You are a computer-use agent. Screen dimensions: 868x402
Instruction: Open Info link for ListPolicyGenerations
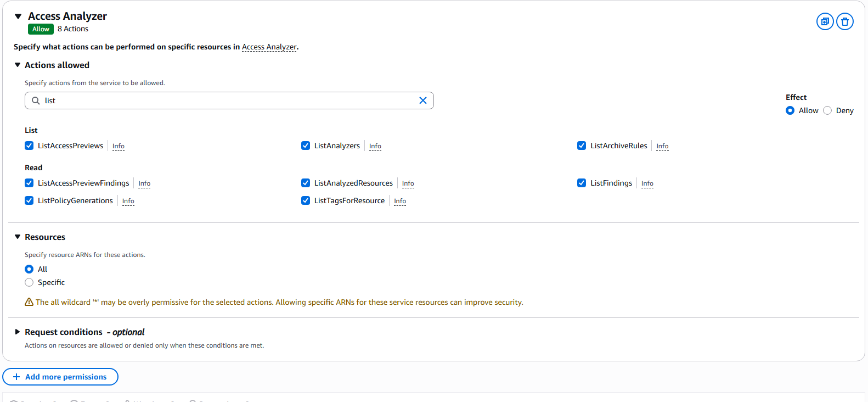pos(128,201)
